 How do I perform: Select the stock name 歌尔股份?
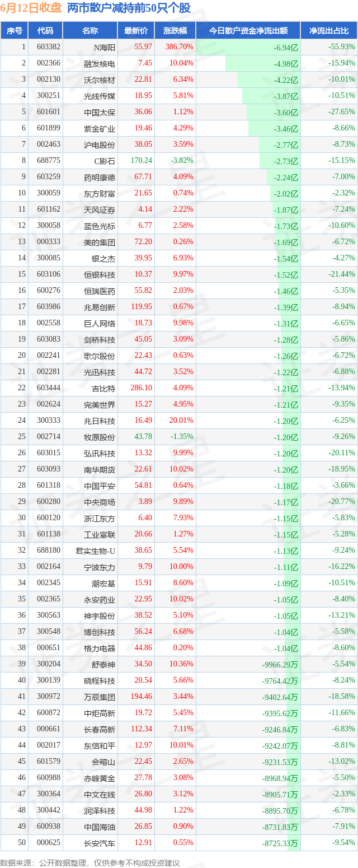(x=100, y=356)
